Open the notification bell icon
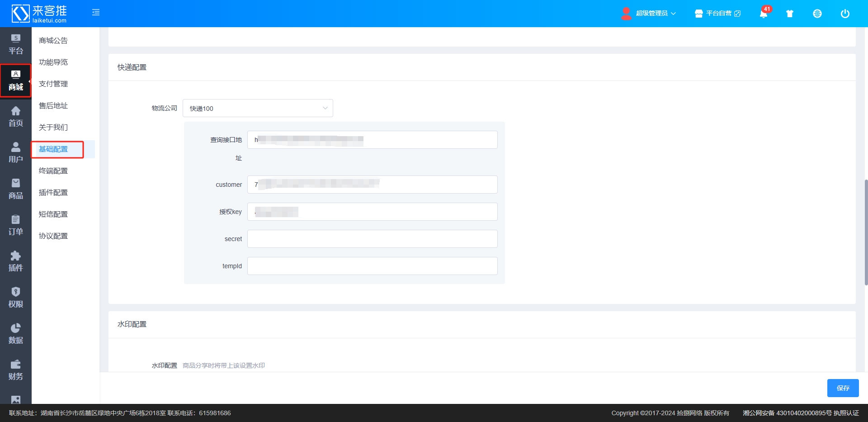Viewport: 868px width, 422px height. coord(764,14)
